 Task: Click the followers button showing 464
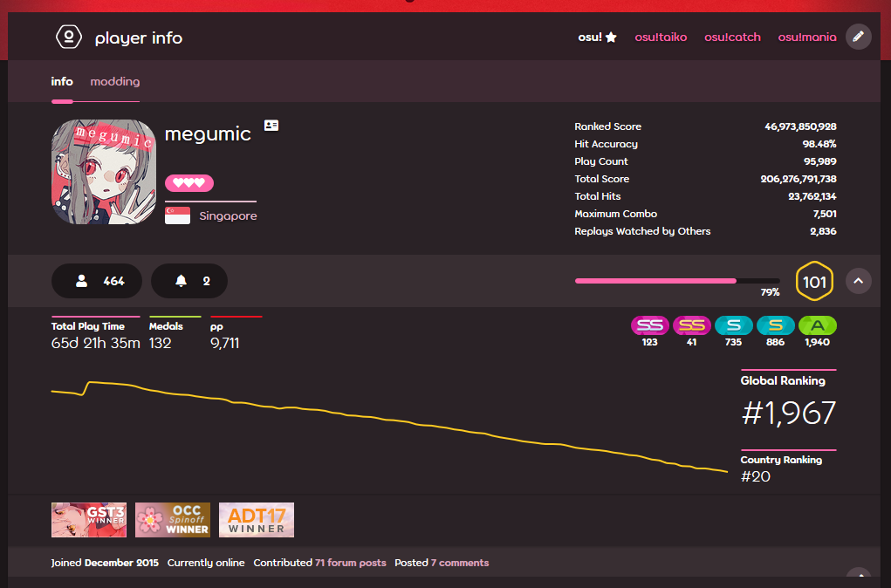97,281
